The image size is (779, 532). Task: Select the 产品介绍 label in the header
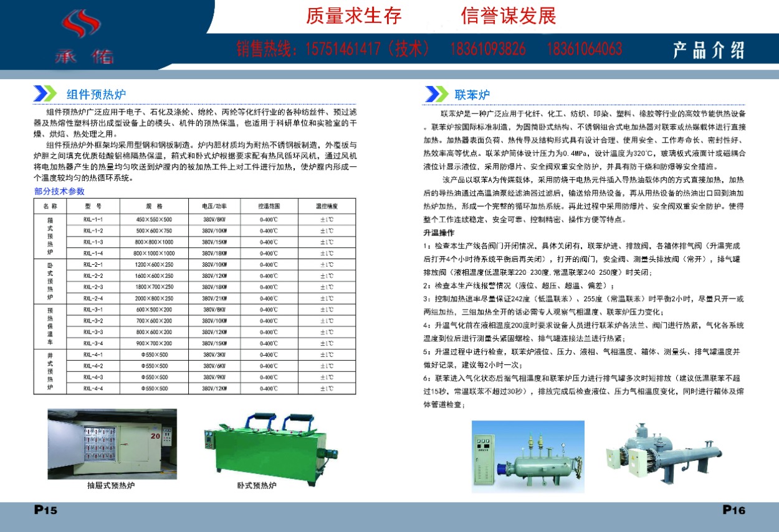click(709, 50)
